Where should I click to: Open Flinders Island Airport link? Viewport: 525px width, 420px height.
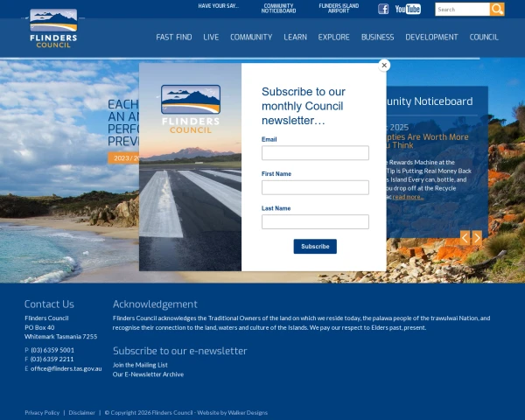[339, 9]
